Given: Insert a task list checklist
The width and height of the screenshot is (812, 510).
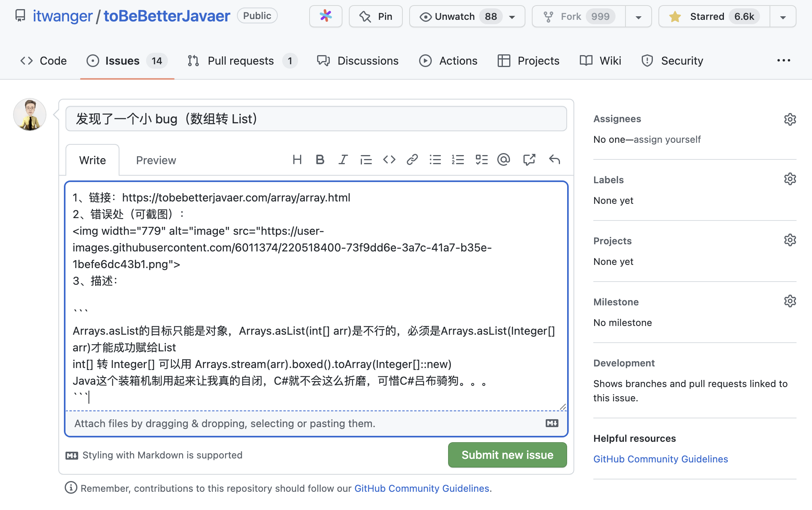Looking at the screenshot, I should (481, 160).
